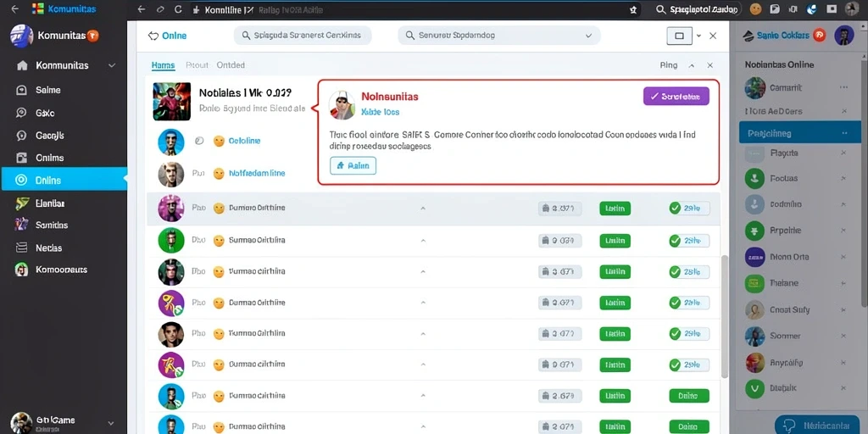
Task: Open the dropdown in the second search box
Action: tap(588, 36)
